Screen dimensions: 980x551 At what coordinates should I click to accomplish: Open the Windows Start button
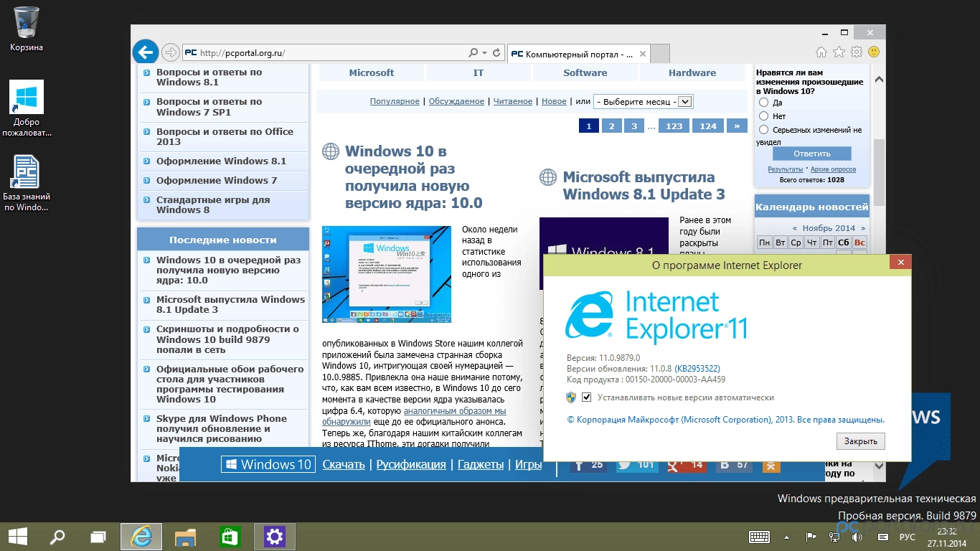[18, 537]
